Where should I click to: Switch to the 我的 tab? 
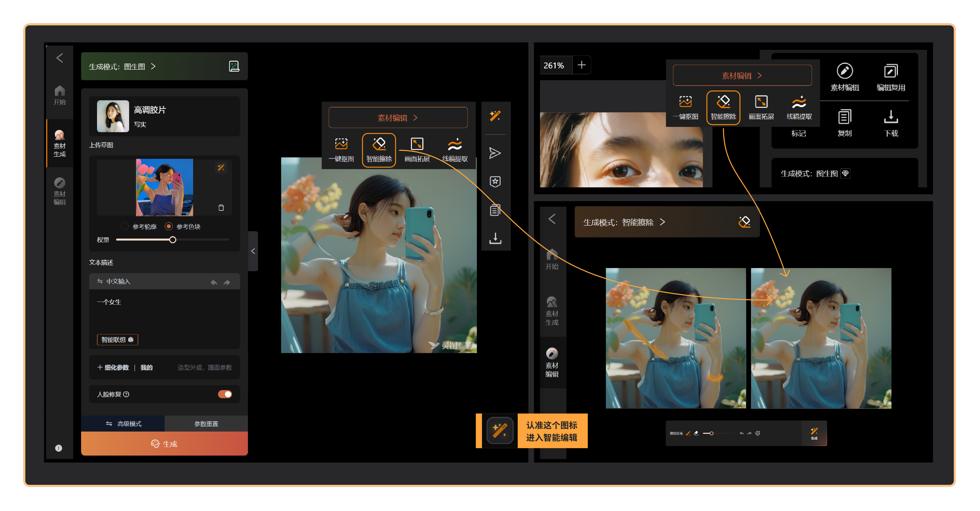tap(147, 368)
